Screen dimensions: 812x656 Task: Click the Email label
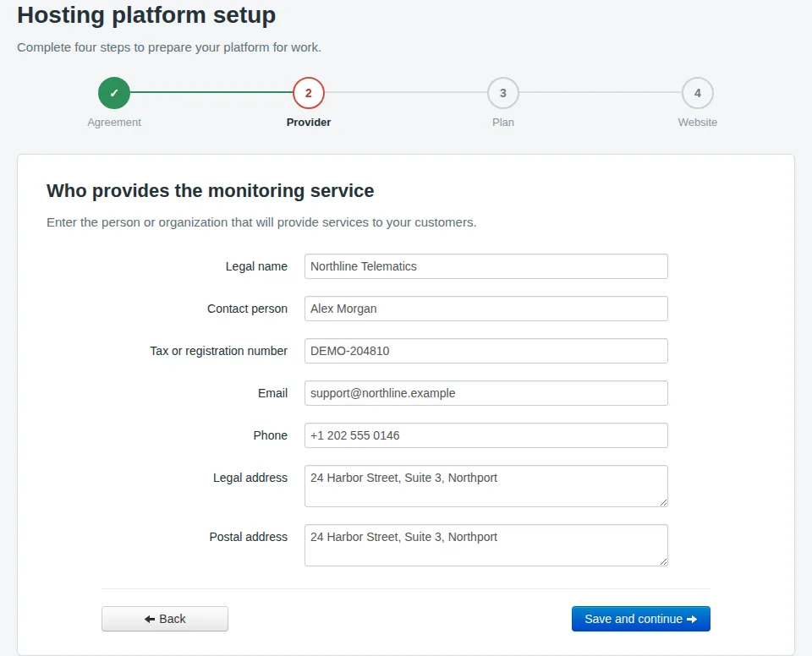tap(272, 393)
